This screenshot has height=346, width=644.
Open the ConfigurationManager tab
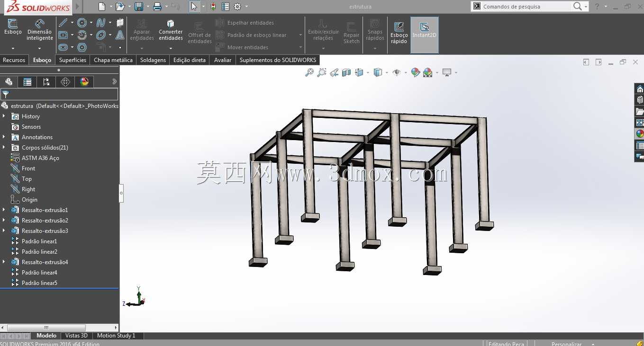(x=46, y=82)
